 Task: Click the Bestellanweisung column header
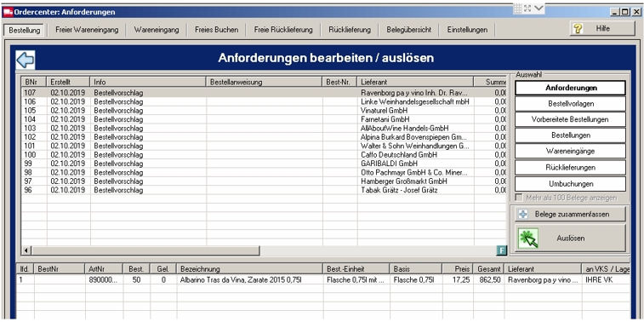pyautogui.click(x=263, y=82)
